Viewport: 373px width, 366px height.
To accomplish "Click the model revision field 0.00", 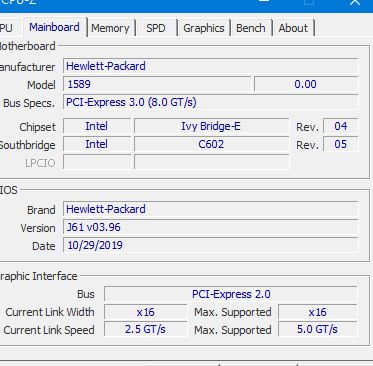I will point(306,84).
